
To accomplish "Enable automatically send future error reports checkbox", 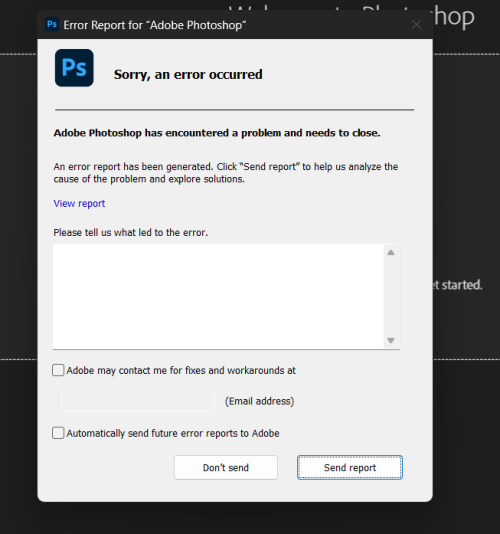I will pos(58,433).
